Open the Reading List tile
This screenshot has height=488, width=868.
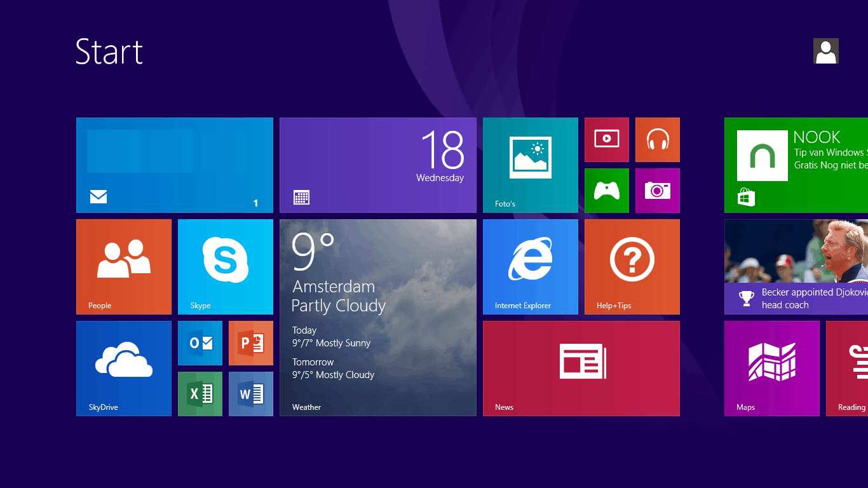(847, 369)
